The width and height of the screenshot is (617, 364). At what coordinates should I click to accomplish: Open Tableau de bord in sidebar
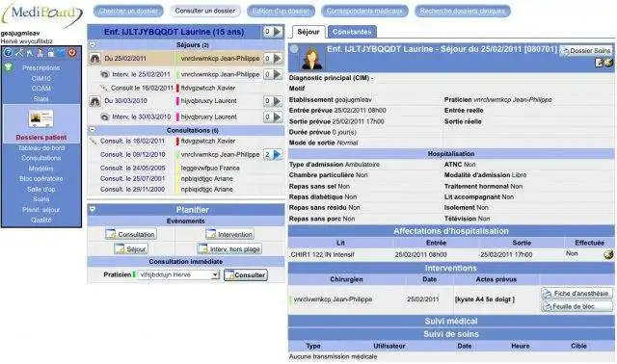coord(41,147)
